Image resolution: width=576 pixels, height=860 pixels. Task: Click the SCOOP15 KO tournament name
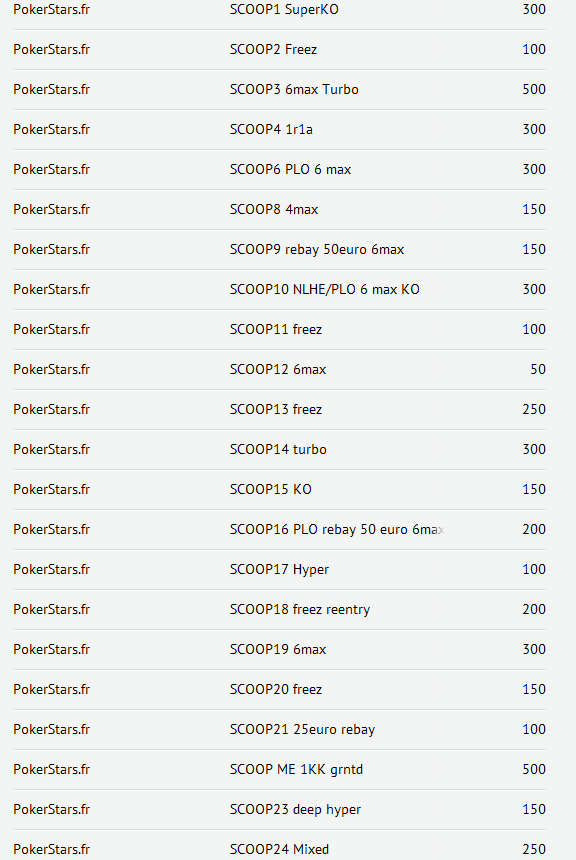coord(270,490)
